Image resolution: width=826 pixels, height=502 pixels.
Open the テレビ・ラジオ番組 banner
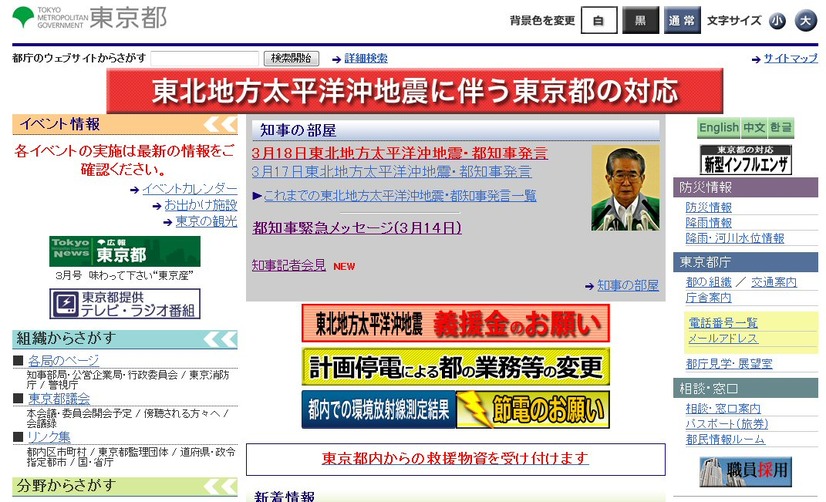[x=125, y=303]
